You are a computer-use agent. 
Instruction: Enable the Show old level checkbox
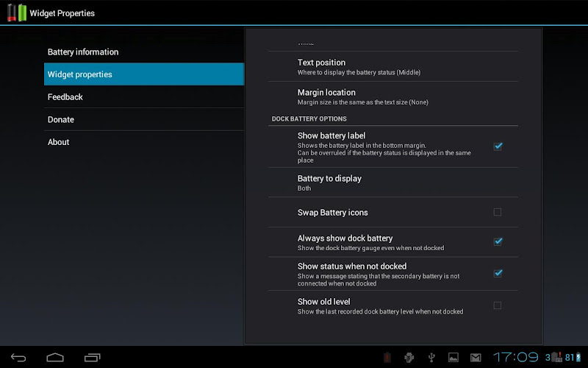498,305
